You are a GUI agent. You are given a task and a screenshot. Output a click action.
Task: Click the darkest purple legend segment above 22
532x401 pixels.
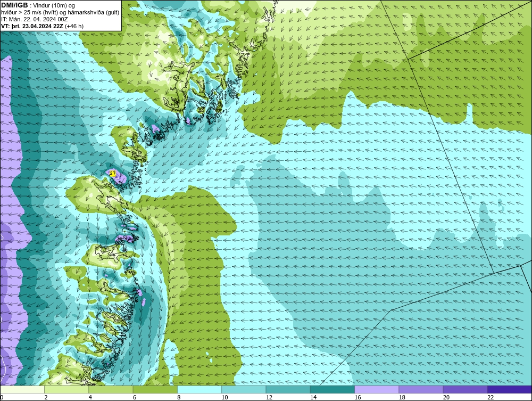tap(510, 389)
